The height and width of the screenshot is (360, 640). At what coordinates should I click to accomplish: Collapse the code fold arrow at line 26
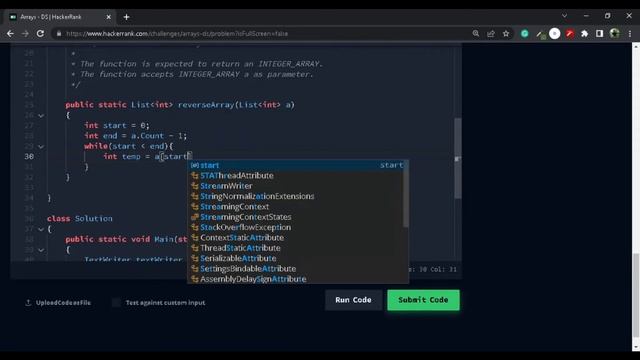(x=41, y=116)
